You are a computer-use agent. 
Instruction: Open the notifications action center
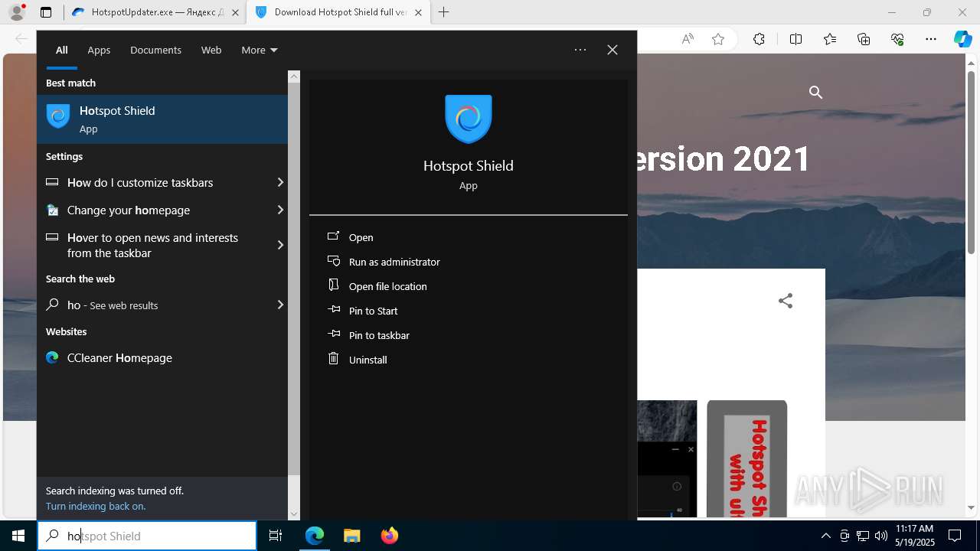pyautogui.click(x=955, y=536)
